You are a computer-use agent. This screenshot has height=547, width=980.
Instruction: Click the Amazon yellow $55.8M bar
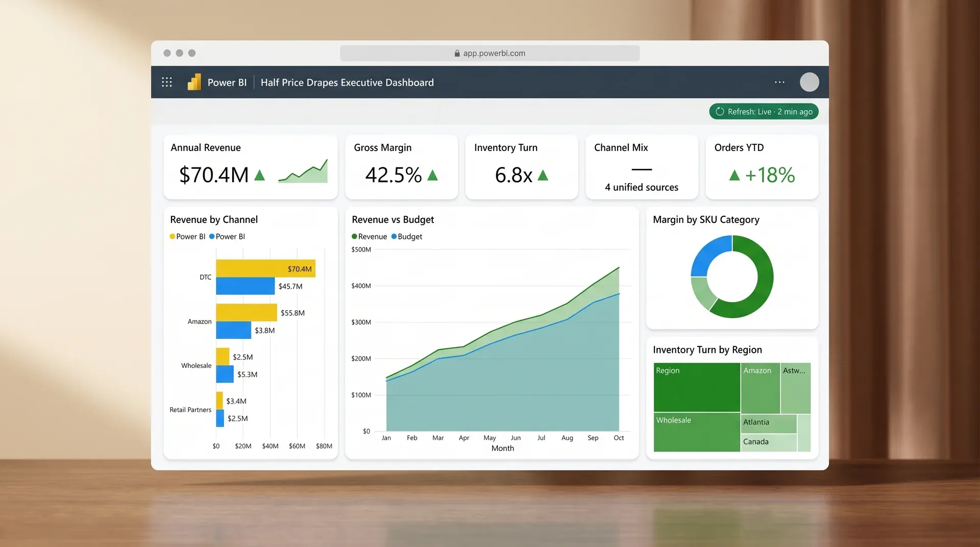(247, 312)
